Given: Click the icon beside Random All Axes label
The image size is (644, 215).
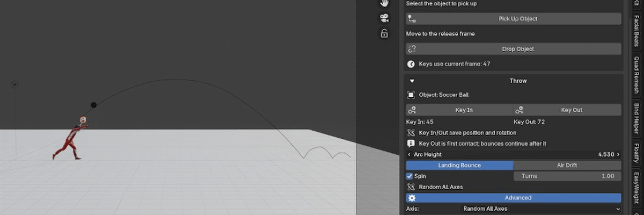Looking at the screenshot, I should point(411,187).
